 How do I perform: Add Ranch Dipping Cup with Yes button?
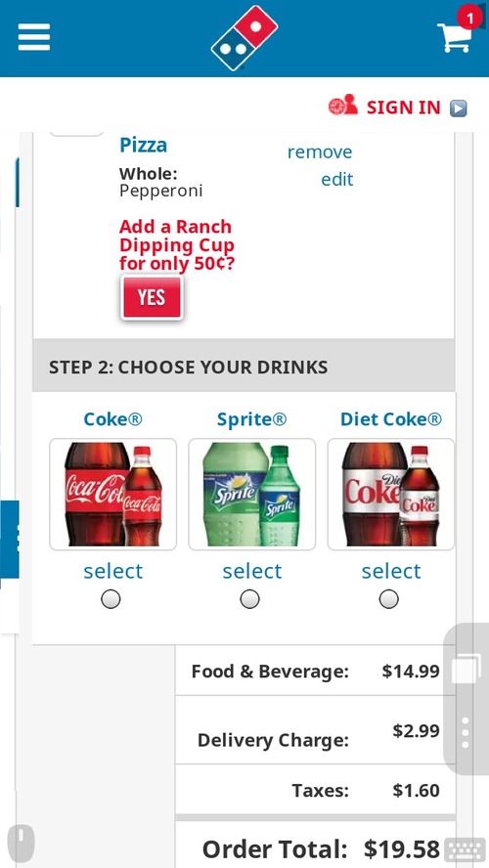coord(152,298)
